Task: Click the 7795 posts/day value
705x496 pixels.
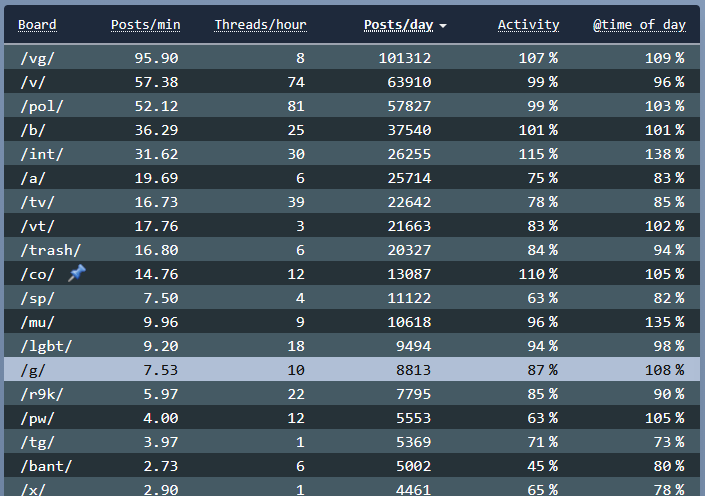Action: (x=414, y=394)
